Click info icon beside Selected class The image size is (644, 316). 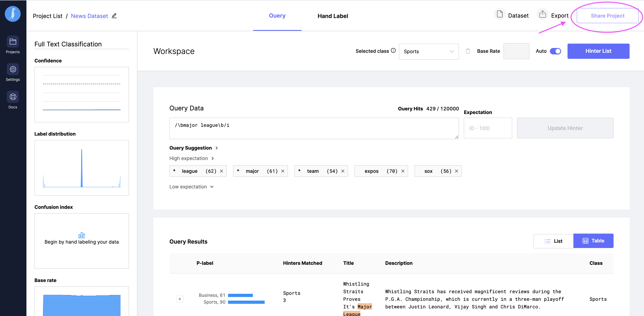[x=393, y=51]
